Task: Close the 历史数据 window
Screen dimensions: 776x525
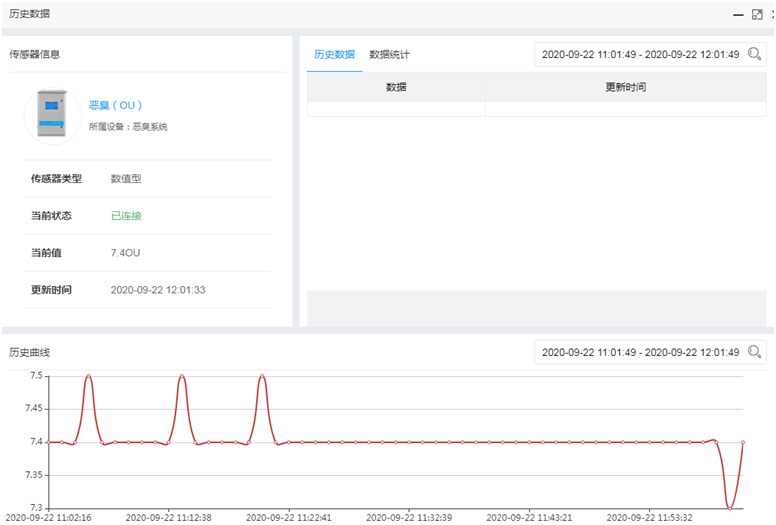Action: pos(771,14)
